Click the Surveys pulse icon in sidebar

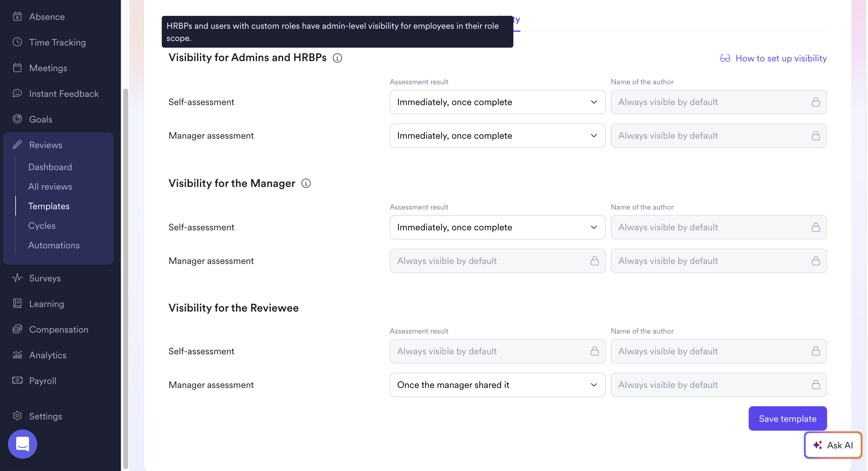tap(17, 278)
